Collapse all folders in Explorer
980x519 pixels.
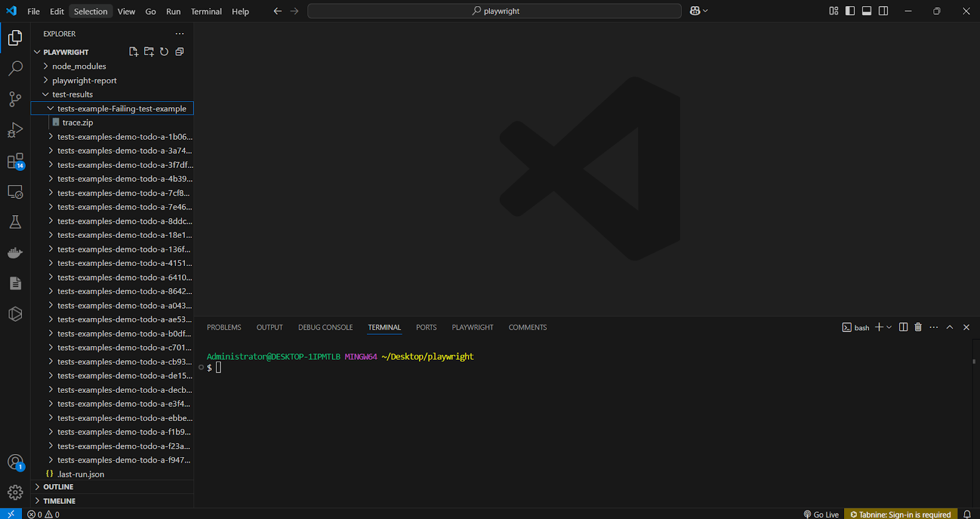(179, 52)
